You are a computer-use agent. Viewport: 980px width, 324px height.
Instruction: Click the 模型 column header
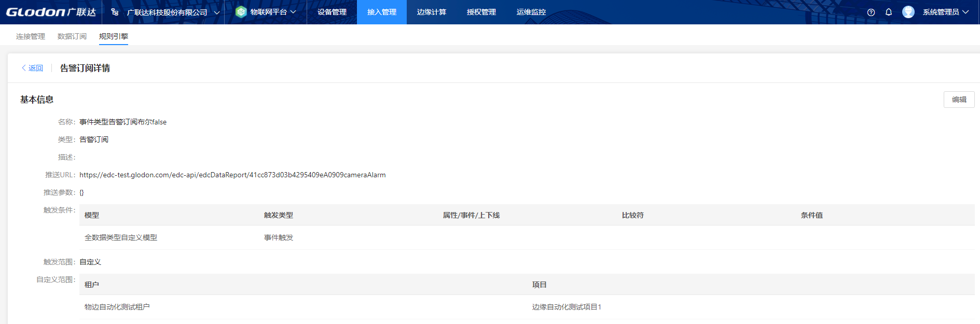pos(92,215)
